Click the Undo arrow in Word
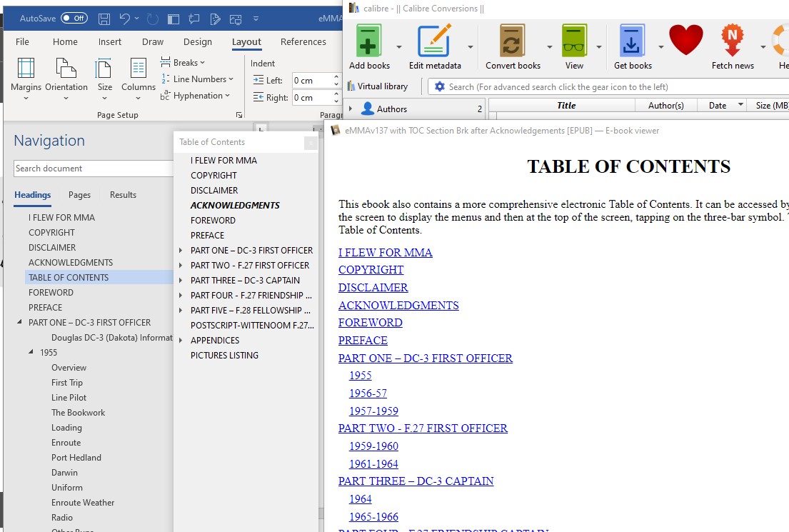 tap(125, 19)
